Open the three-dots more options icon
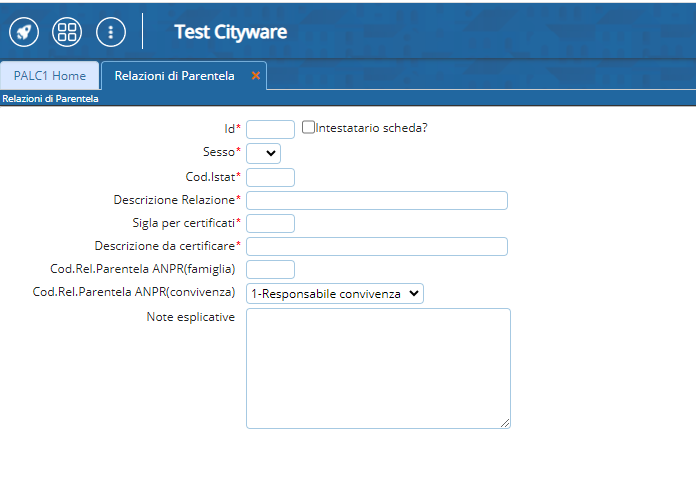The width and height of the screenshot is (696, 493). (111, 32)
